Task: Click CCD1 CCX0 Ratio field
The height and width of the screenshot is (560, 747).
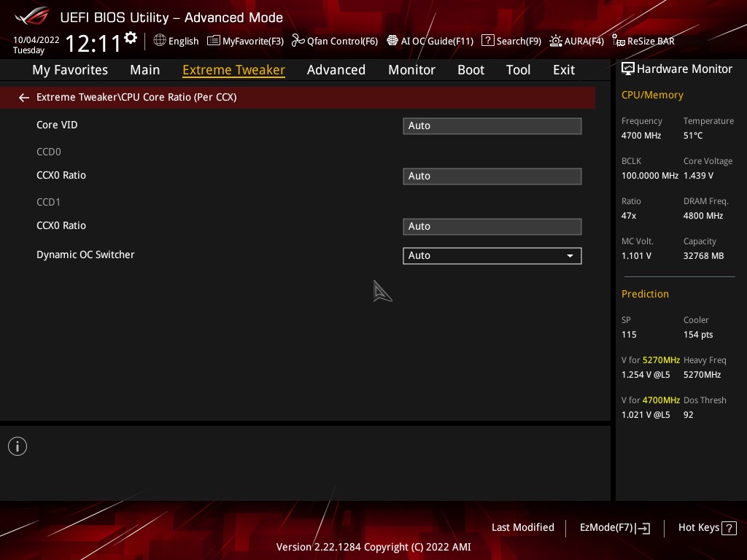Action: 492,227
